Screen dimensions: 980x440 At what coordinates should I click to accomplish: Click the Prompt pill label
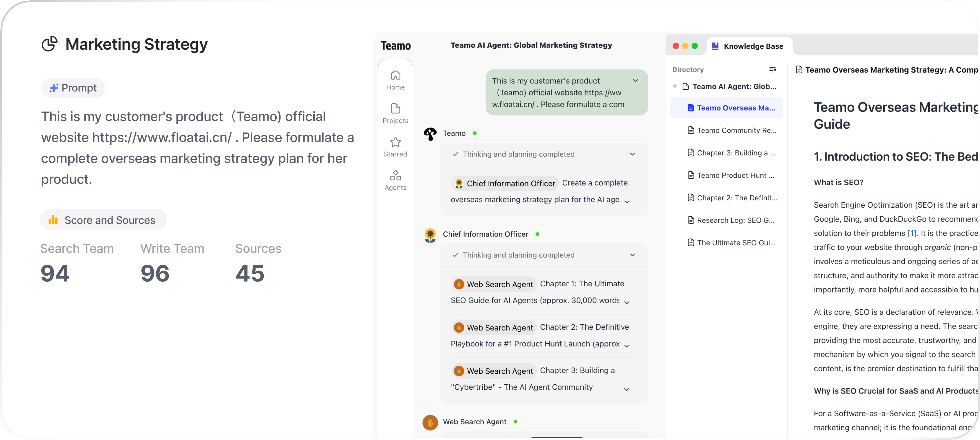click(73, 88)
